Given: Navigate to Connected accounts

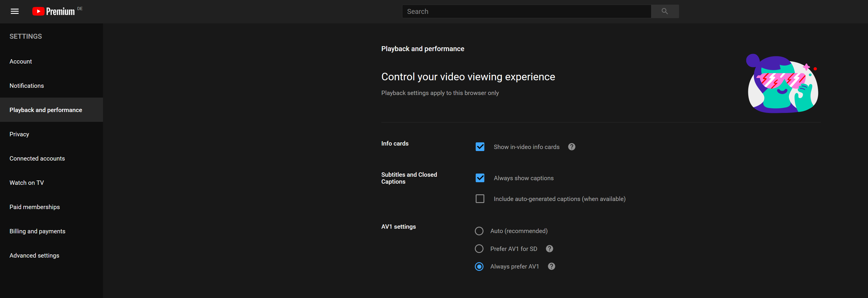Looking at the screenshot, I should 37,159.
